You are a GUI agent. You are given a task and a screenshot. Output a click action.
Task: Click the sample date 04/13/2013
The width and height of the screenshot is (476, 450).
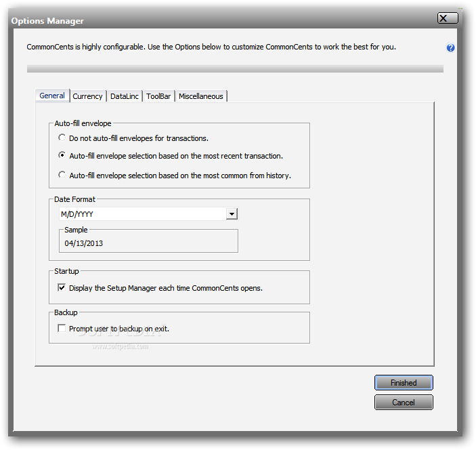point(84,243)
